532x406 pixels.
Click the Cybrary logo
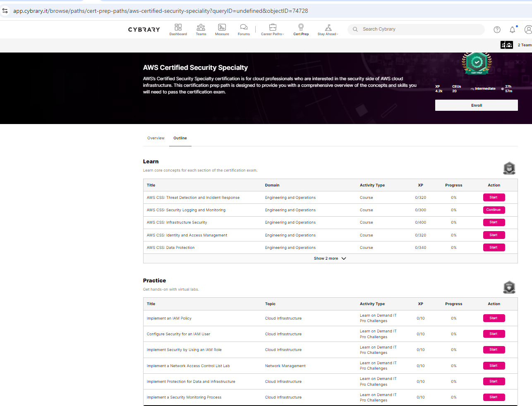[144, 30]
